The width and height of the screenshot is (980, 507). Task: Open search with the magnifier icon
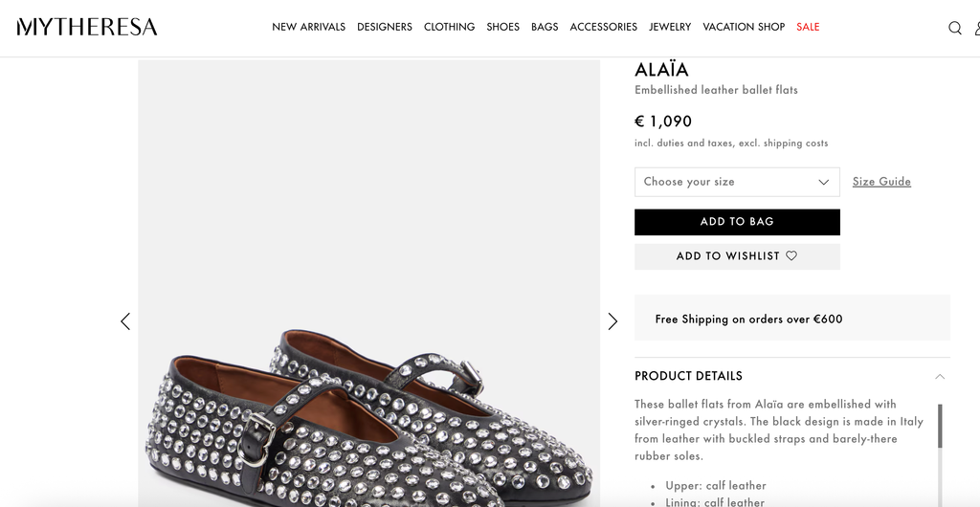(x=954, y=28)
